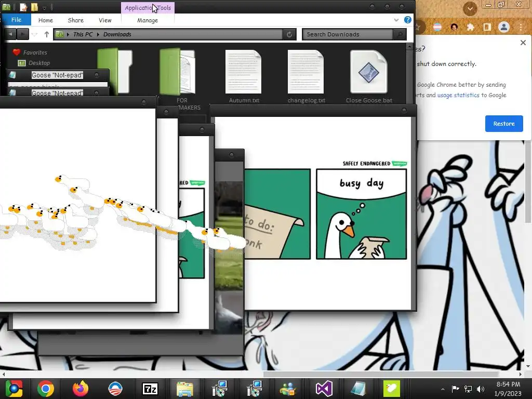The height and width of the screenshot is (399, 532).
Task: Open Explorer help question mark icon
Action: point(407,20)
